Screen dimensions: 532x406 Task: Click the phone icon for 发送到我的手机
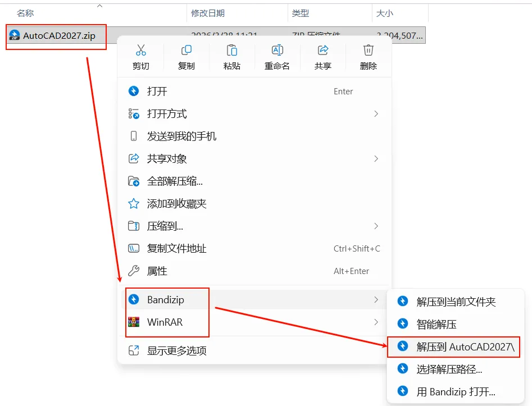[x=134, y=136]
